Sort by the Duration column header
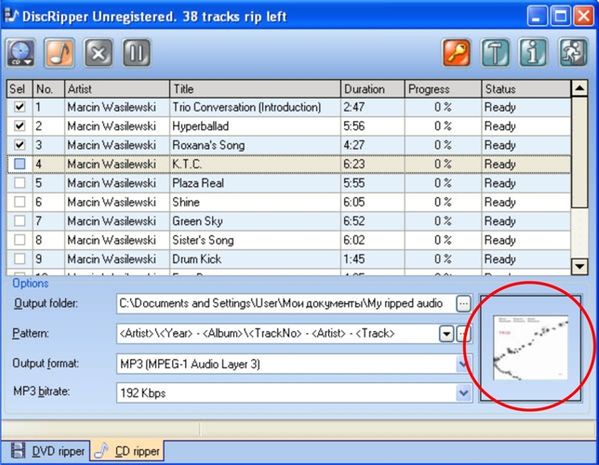The width and height of the screenshot is (599, 465). [372, 89]
